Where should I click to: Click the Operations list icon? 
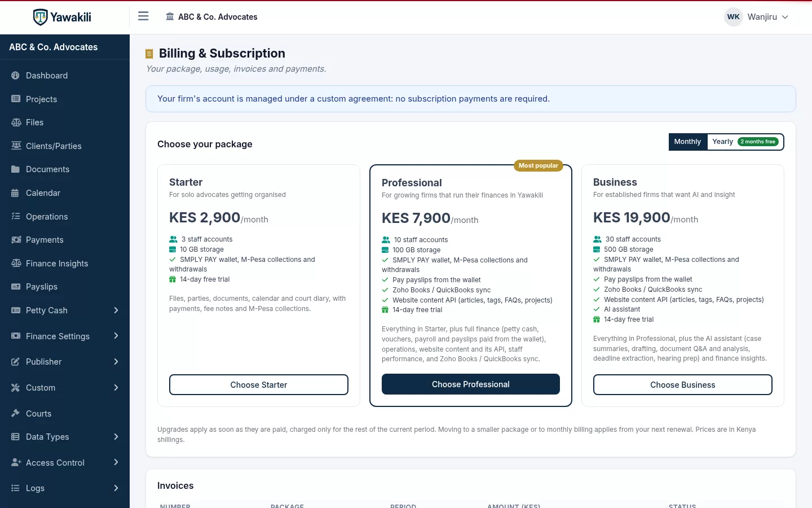pyautogui.click(x=16, y=217)
